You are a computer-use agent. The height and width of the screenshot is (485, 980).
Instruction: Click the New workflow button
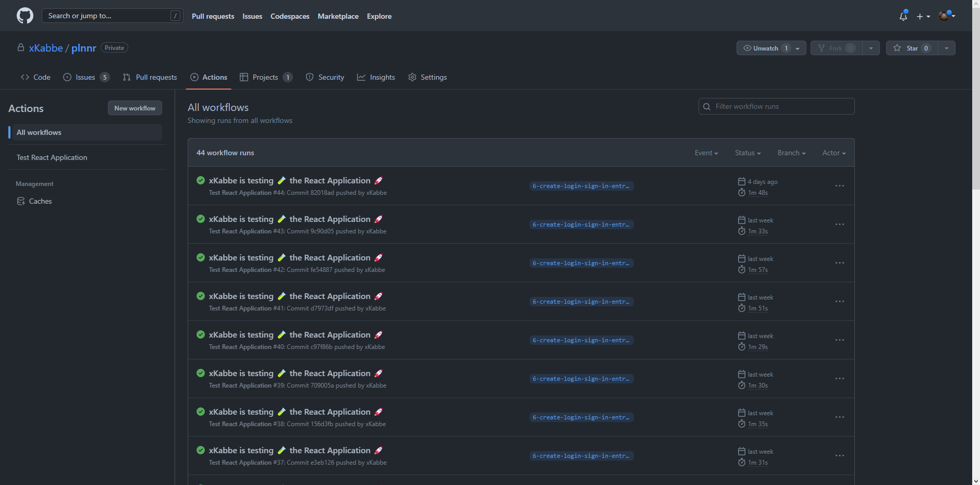[135, 108]
